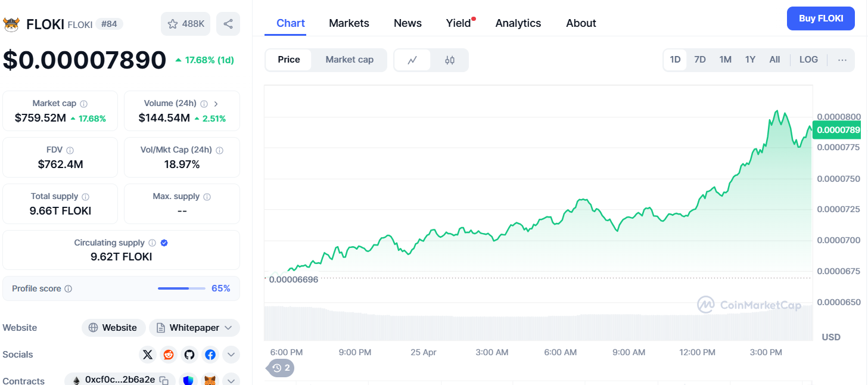Switch chart to Market cap view
Viewport: 868px width, 385px height.
[x=349, y=60]
